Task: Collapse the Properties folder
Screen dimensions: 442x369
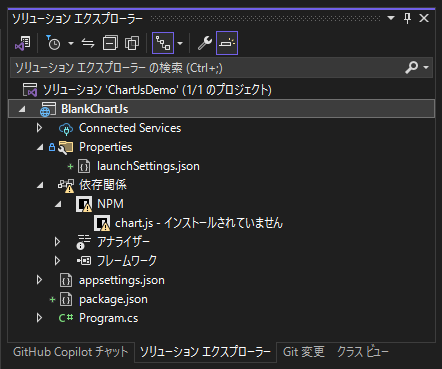Action: 40,147
